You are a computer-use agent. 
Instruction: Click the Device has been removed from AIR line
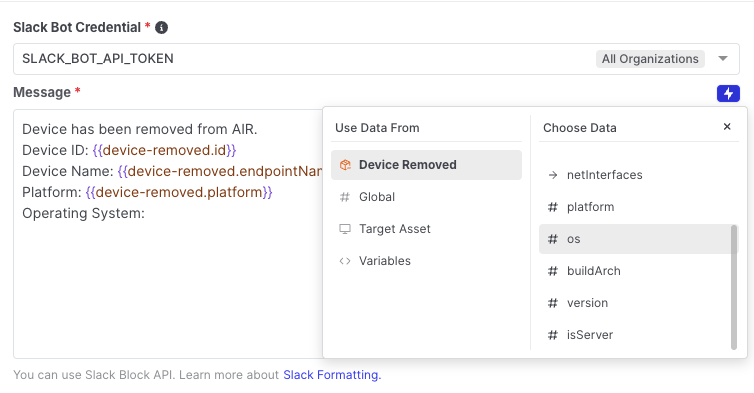pos(139,129)
